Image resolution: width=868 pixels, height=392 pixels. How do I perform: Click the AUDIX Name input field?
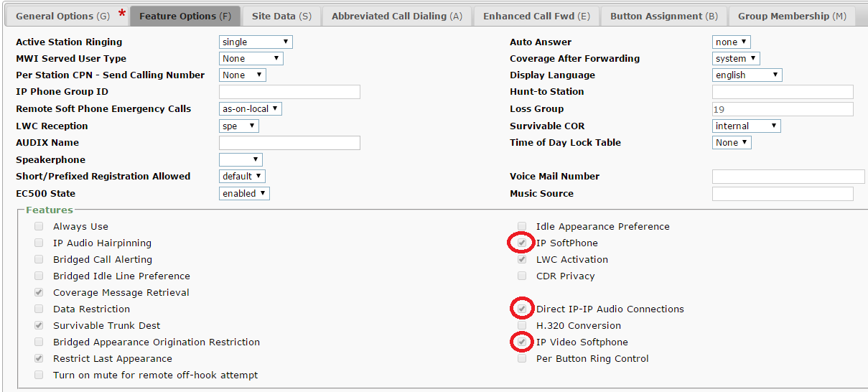[x=289, y=143]
